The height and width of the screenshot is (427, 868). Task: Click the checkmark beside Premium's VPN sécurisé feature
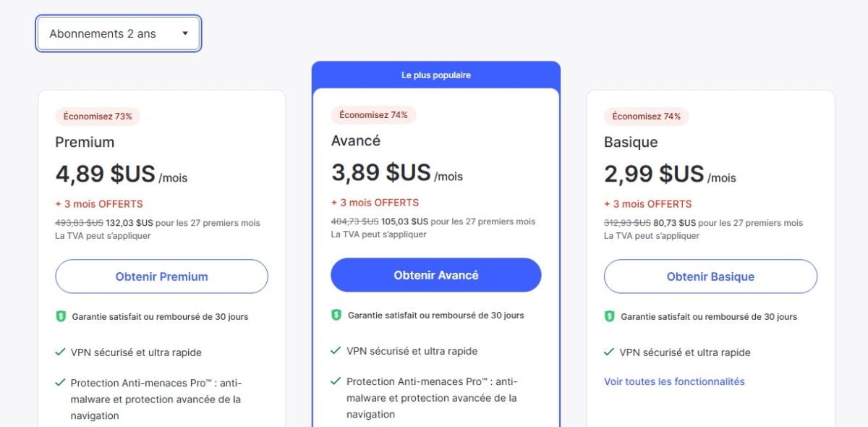[x=61, y=352]
